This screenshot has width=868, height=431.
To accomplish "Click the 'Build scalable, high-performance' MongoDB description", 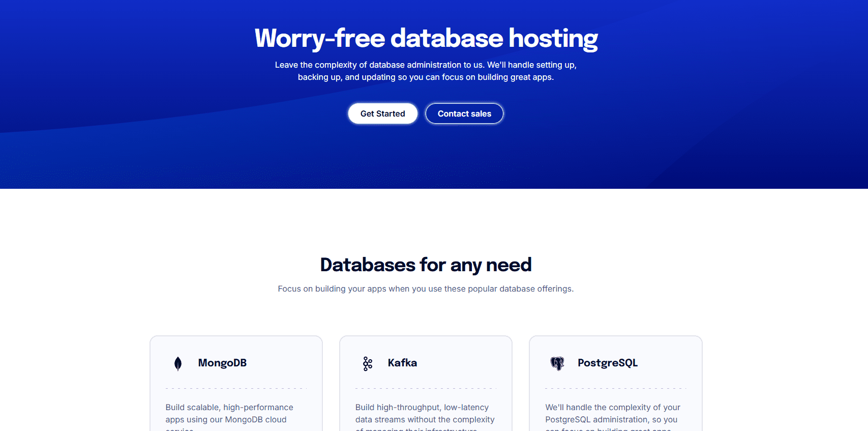I will 229,418.
